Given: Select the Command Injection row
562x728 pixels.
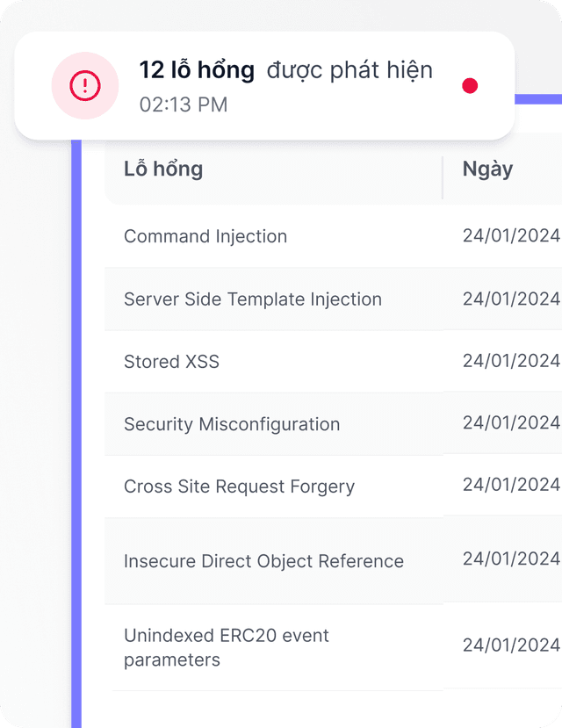Looking at the screenshot, I should (205, 236).
